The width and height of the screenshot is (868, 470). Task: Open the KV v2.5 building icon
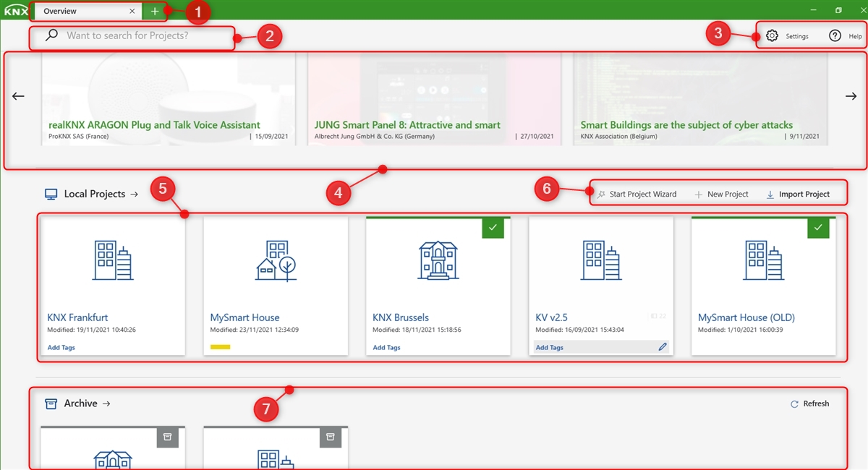(x=601, y=261)
